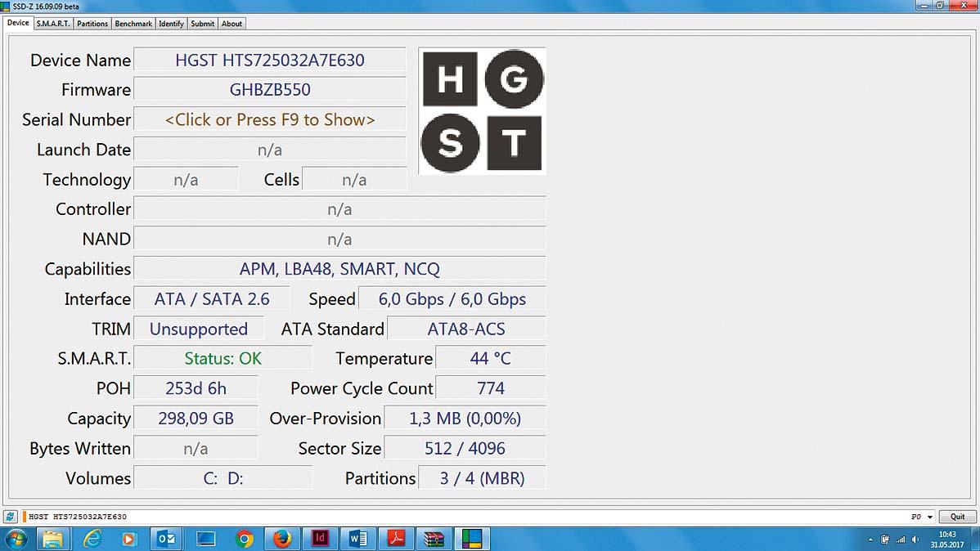This screenshot has width=980, height=551.
Task: Click the Windows Start button
Action: tap(16, 539)
